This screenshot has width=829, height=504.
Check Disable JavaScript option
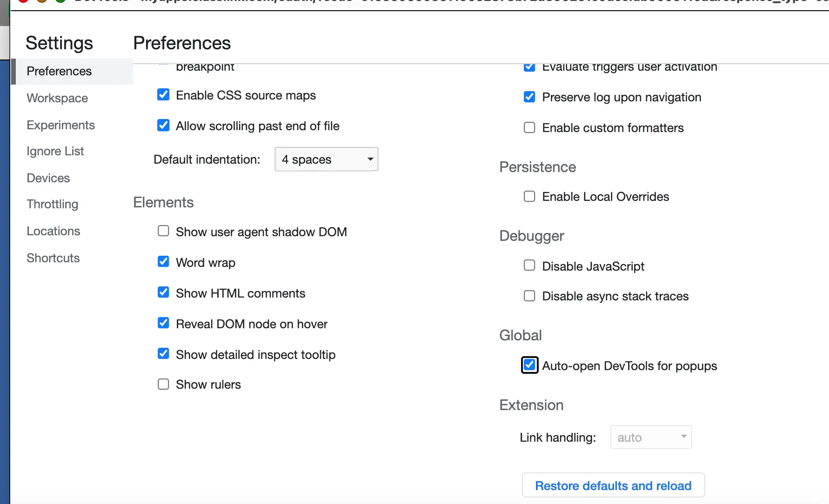[x=529, y=265]
